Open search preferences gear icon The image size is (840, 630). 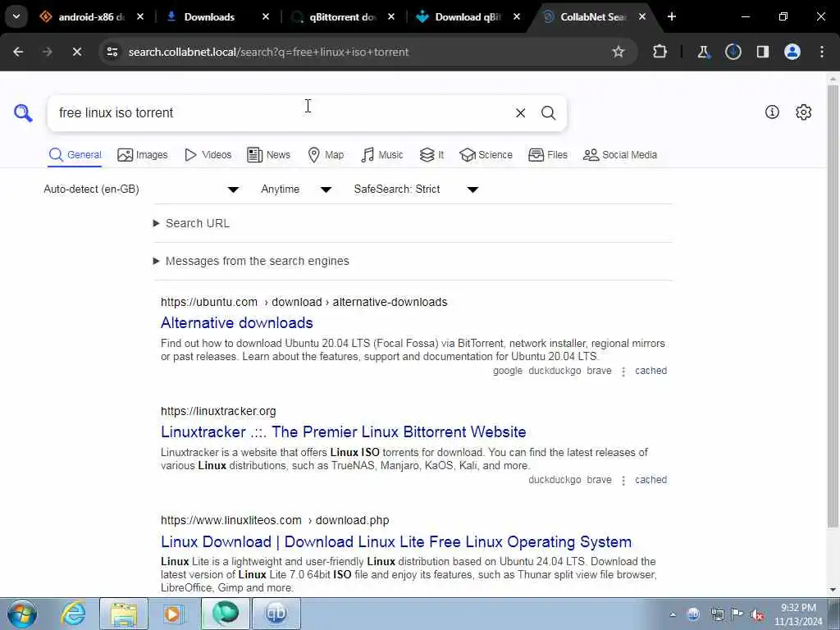(x=804, y=112)
